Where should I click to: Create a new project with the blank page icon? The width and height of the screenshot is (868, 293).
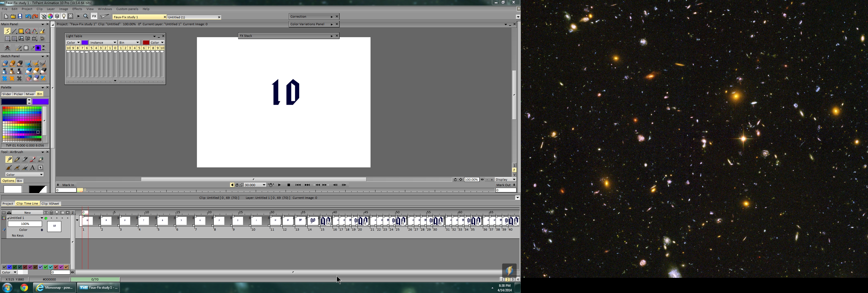point(6,17)
